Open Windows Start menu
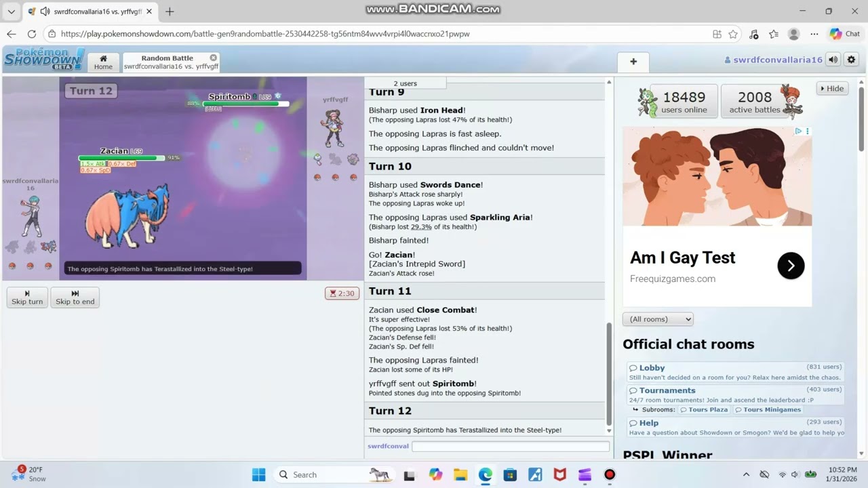The height and width of the screenshot is (488, 868). [259, 474]
